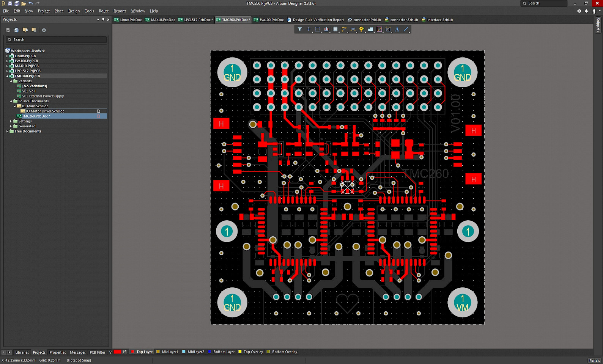Select the Place String text tool

(397, 29)
